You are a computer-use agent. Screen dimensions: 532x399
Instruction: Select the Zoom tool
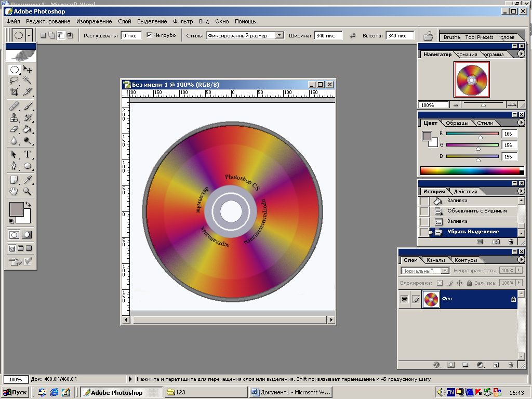(x=27, y=191)
